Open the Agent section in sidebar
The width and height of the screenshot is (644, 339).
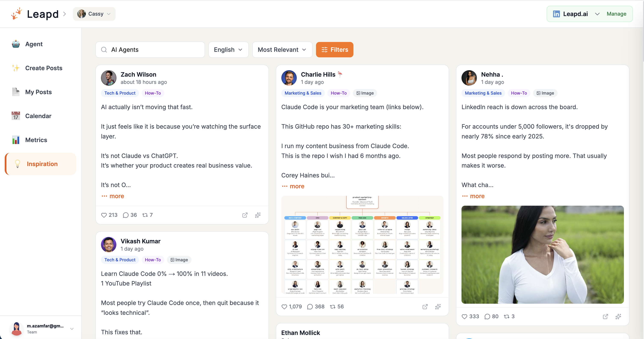(x=34, y=44)
